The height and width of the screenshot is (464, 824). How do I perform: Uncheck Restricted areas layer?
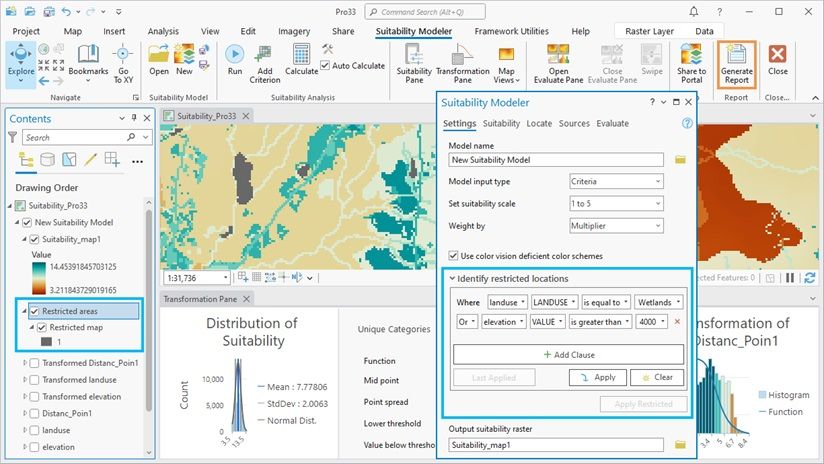(34, 311)
